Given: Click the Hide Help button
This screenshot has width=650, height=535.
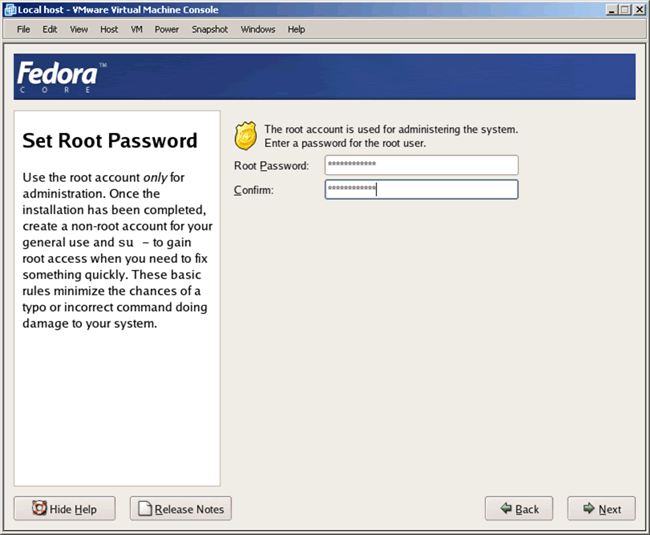Looking at the screenshot, I should point(64,509).
